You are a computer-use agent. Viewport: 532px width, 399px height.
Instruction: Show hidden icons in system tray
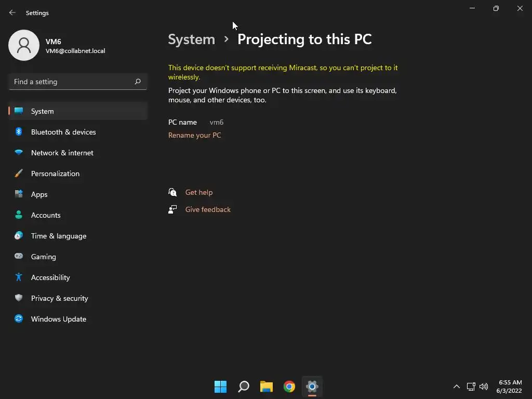click(x=456, y=387)
